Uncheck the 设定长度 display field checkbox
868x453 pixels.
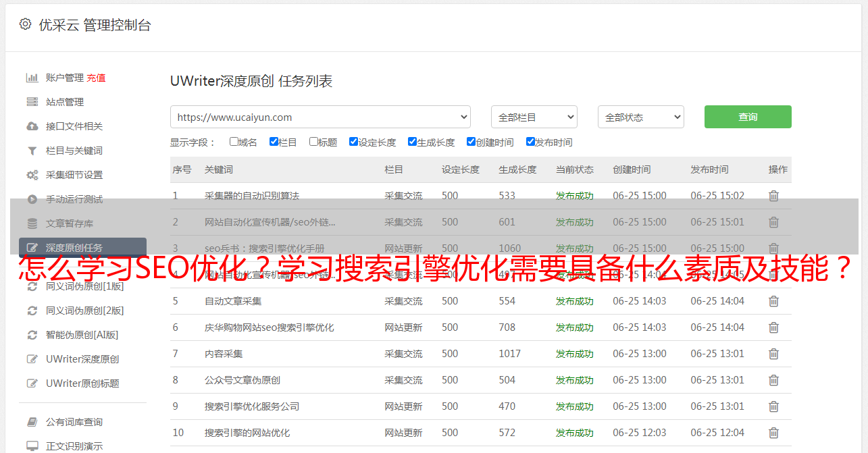tap(353, 142)
